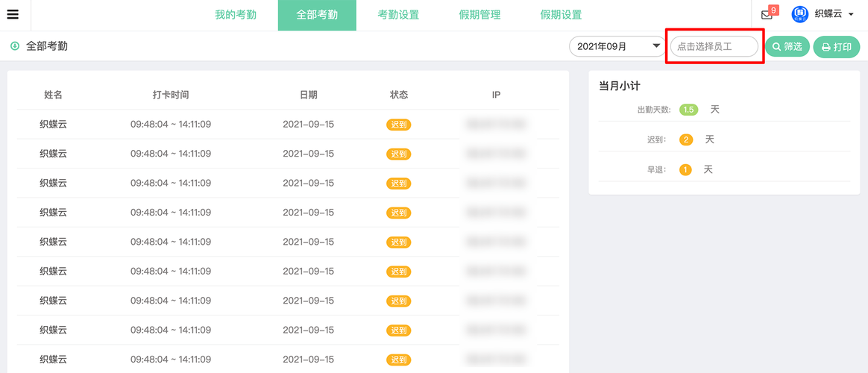Click the late days count badge 2
The height and width of the screenshot is (373, 868).
[x=686, y=140]
